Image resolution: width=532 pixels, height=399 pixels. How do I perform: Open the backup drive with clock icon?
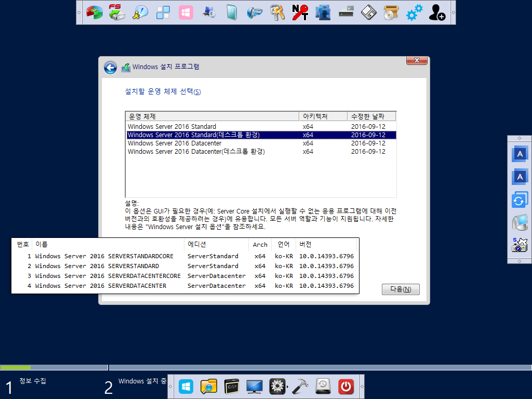(x=323, y=387)
